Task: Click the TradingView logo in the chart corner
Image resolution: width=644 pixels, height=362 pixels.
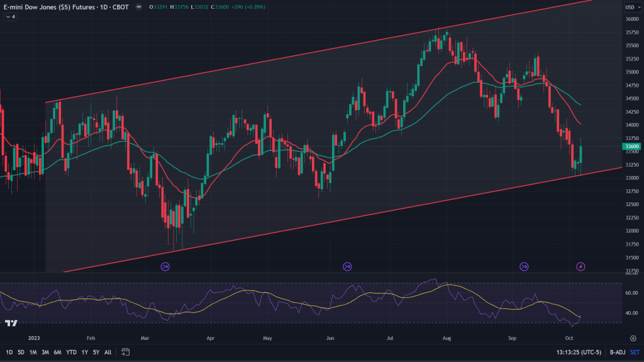Action: tap(11, 323)
